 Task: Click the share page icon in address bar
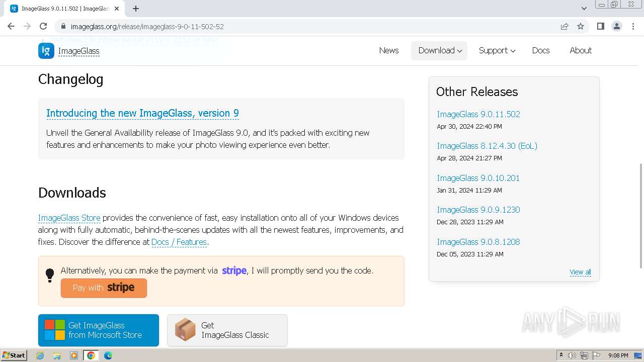click(x=565, y=26)
